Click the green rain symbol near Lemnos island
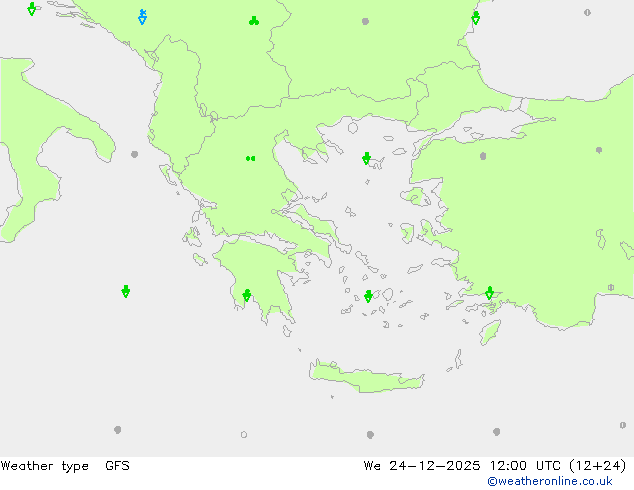 point(366,158)
